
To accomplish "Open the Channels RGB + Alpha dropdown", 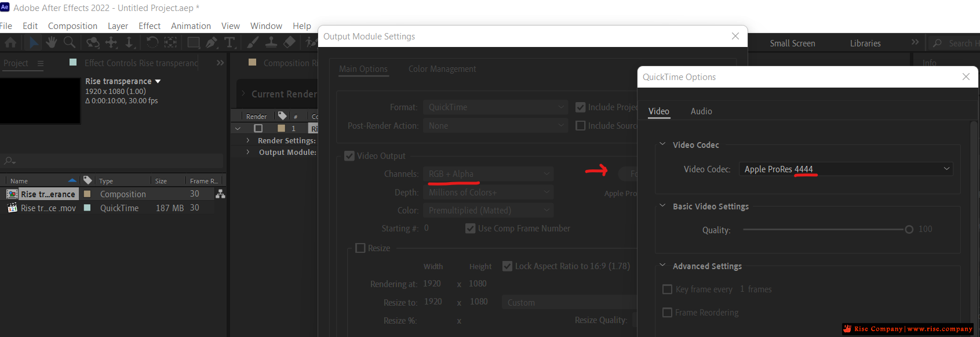I will 488,174.
